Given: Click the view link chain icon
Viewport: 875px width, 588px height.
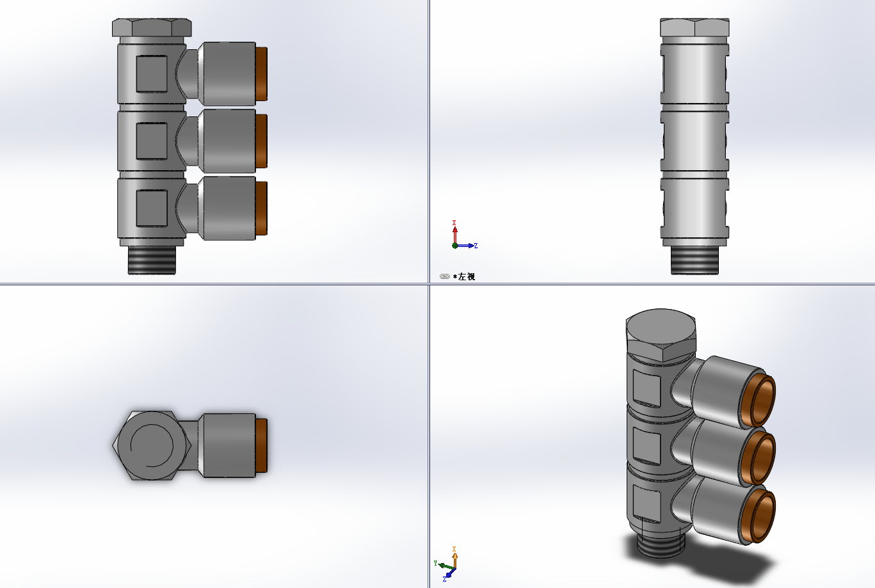Looking at the screenshot, I should 445,276.
